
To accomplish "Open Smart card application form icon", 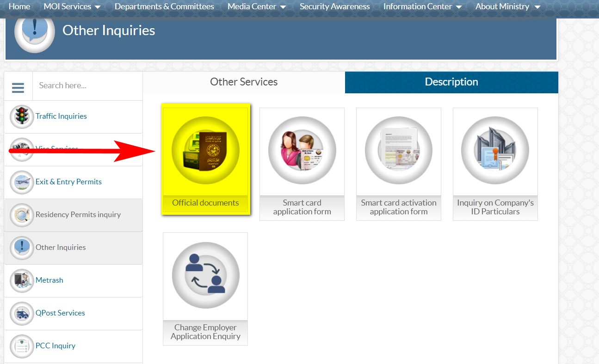I will click(x=302, y=151).
